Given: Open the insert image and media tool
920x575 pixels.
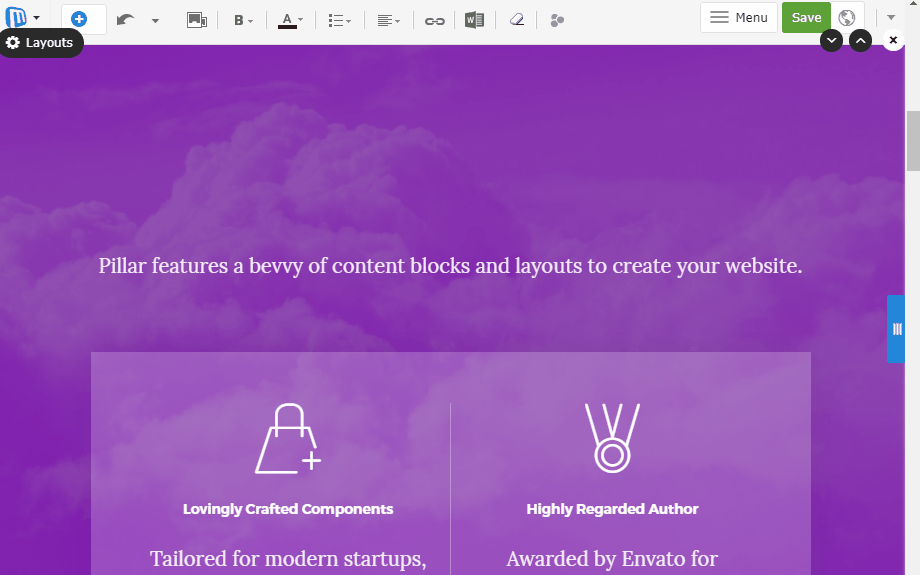Looking at the screenshot, I should pyautogui.click(x=197, y=20).
